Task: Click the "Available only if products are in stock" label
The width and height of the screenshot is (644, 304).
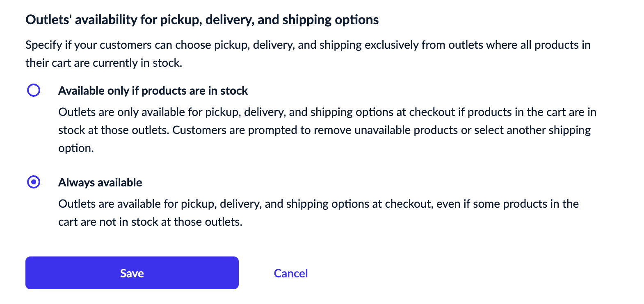Action: click(153, 91)
